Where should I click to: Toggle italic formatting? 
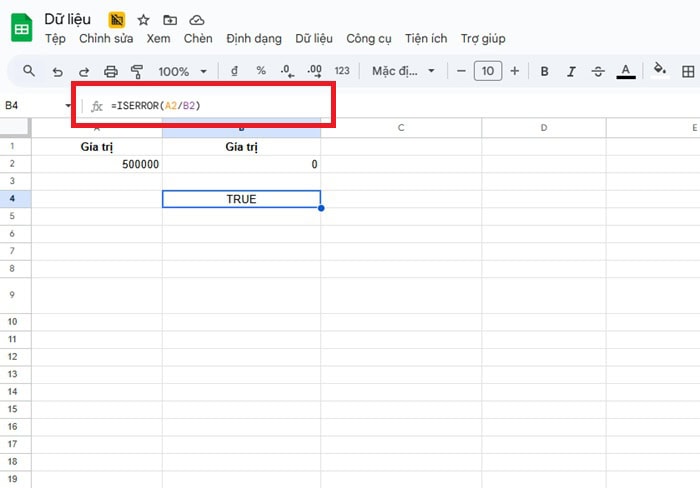click(x=572, y=71)
